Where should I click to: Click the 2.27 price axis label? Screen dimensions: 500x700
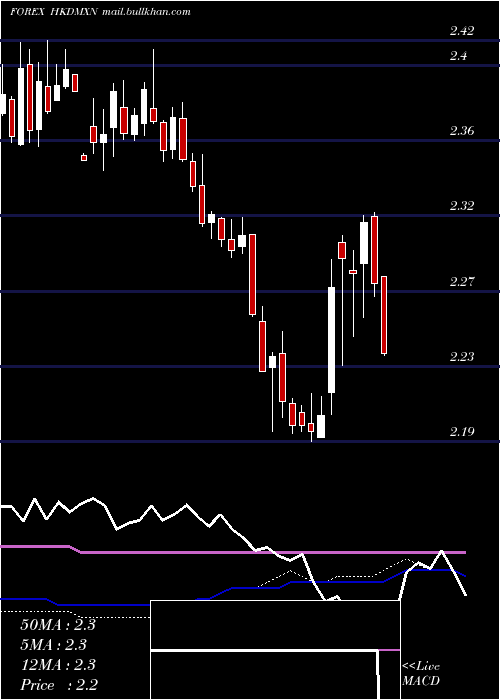click(x=462, y=282)
